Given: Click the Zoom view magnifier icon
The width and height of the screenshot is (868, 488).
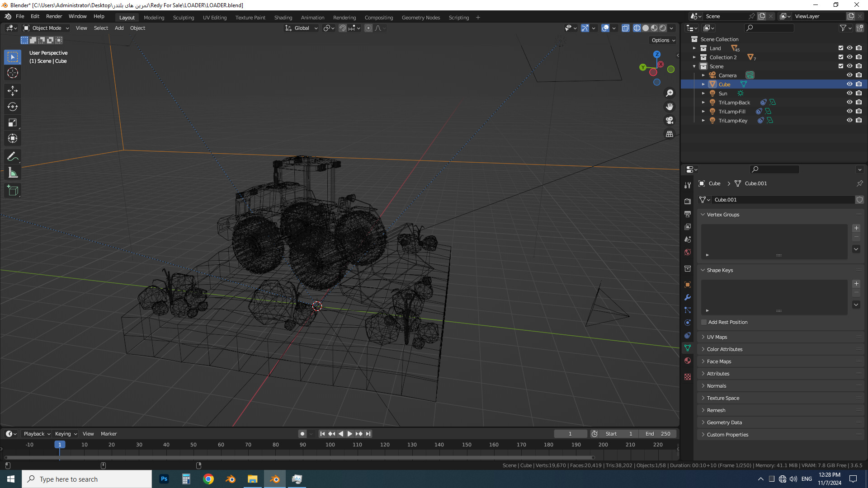Looking at the screenshot, I should 670,93.
